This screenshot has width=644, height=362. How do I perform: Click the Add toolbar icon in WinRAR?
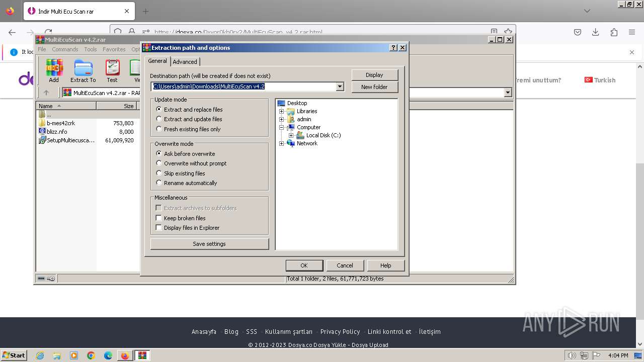(54, 71)
